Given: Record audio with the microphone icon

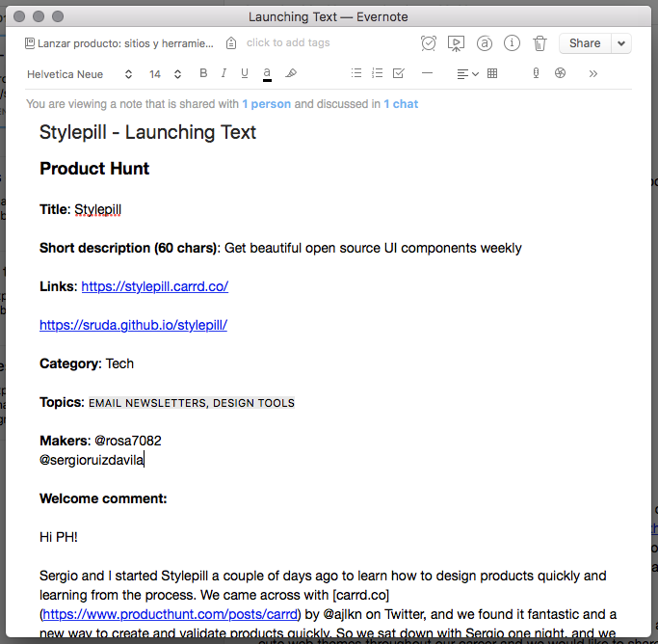Looking at the screenshot, I should [x=536, y=73].
